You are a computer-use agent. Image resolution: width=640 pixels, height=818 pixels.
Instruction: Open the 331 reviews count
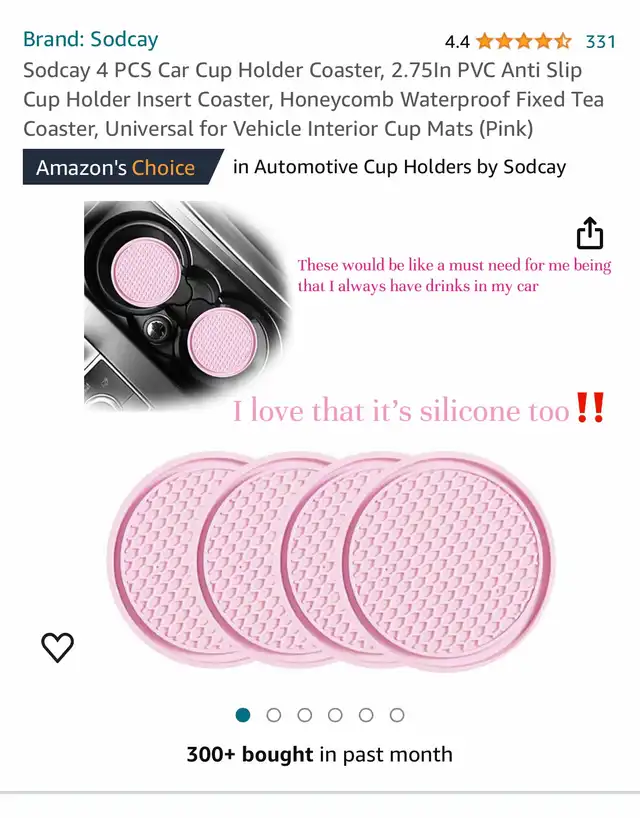pyautogui.click(x=601, y=41)
